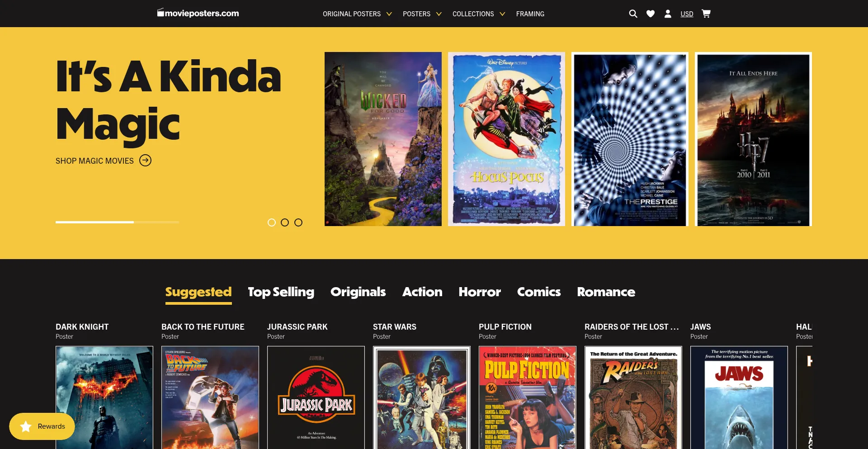
Task: Change currency via USD link
Action: click(x=687, y=14)
